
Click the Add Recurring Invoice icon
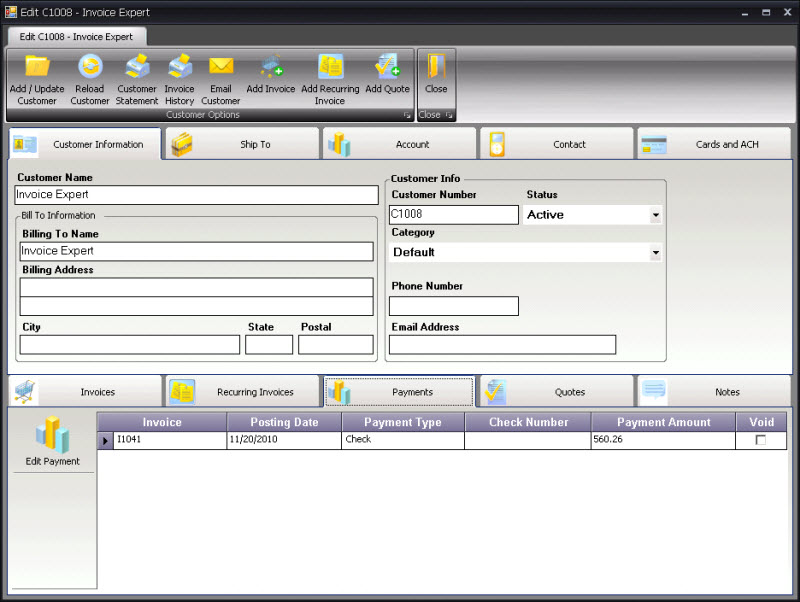(x=330, y=66)
